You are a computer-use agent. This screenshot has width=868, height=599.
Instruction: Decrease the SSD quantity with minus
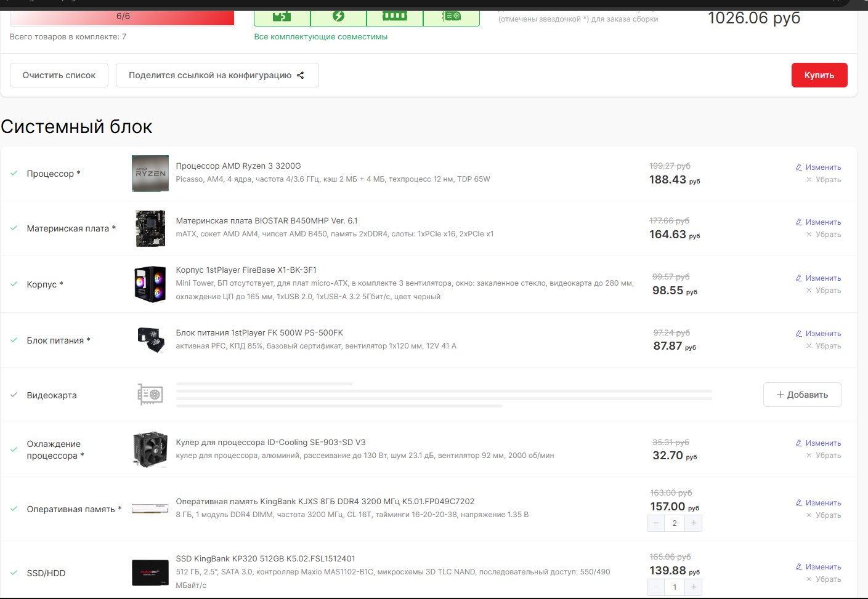(656, 587)
